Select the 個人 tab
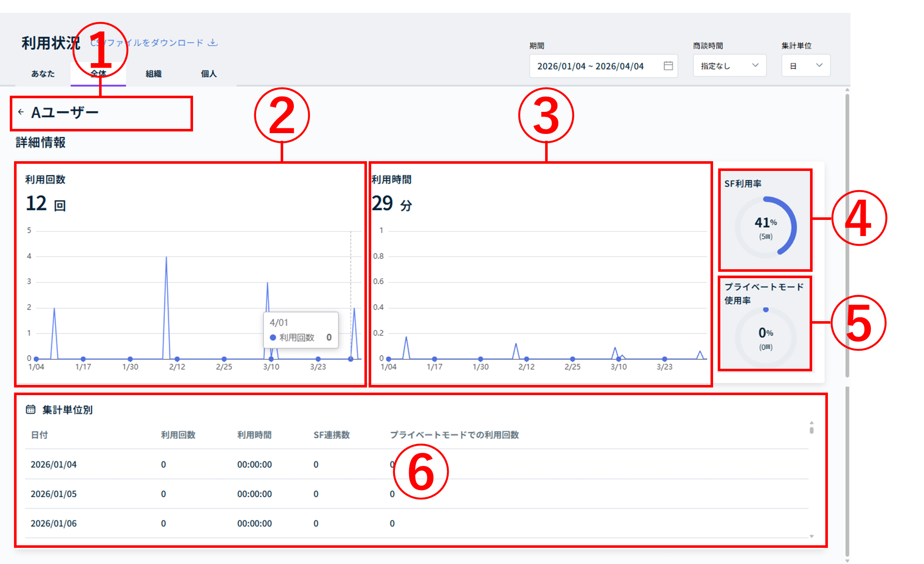The image size is (924, 564). (208, 74)
